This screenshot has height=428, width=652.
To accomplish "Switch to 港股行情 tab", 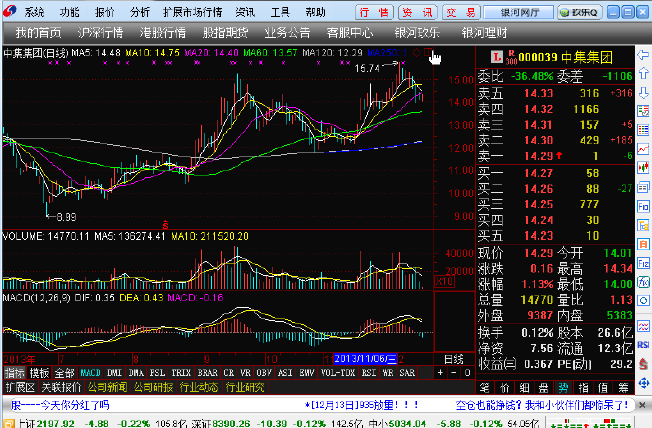I will (163, 32).
